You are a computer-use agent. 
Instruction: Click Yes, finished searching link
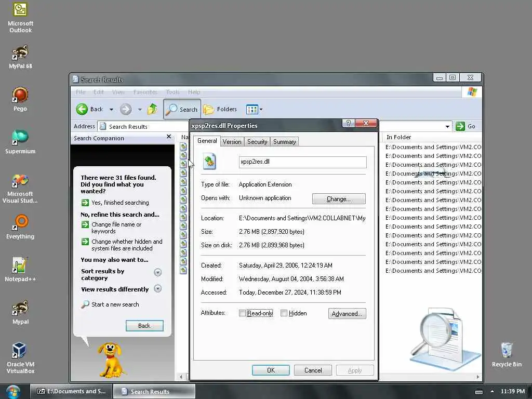tap(120, 203)
